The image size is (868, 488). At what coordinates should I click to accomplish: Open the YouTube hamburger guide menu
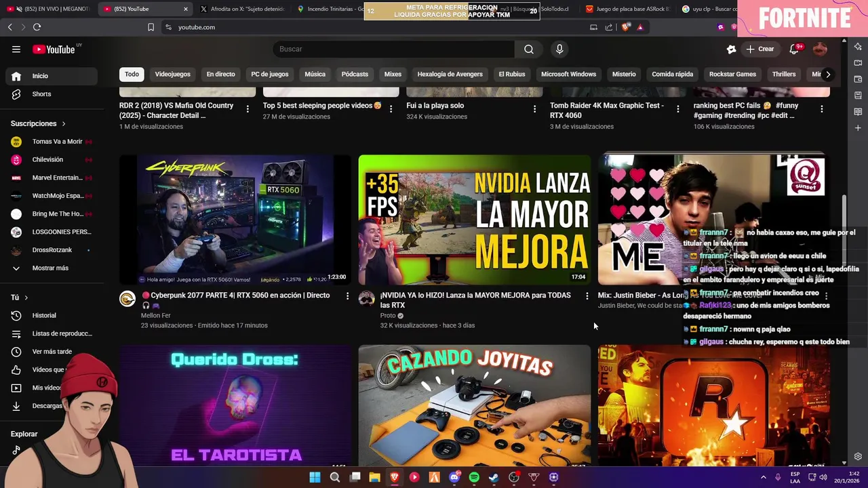(x=16, y=49)
